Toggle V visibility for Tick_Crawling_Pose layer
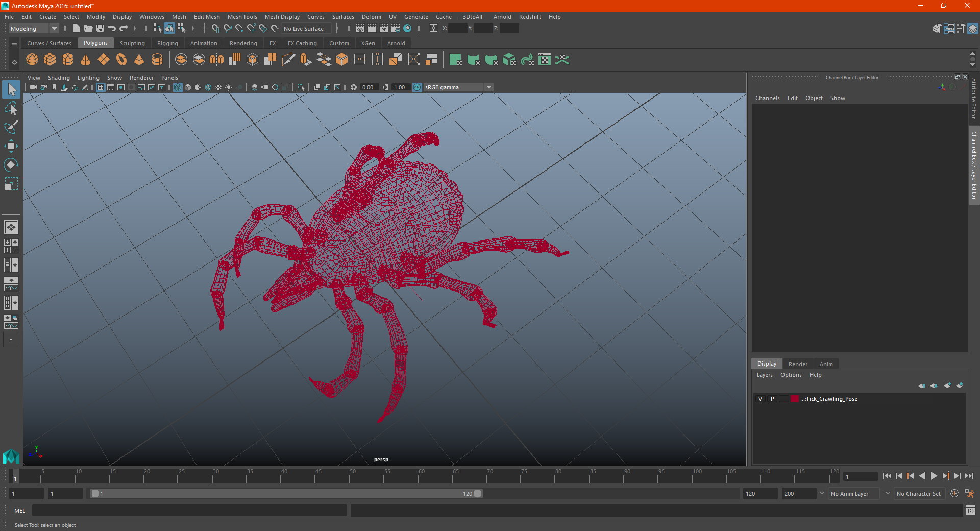The image size is (980, 531). pos(761,399)
